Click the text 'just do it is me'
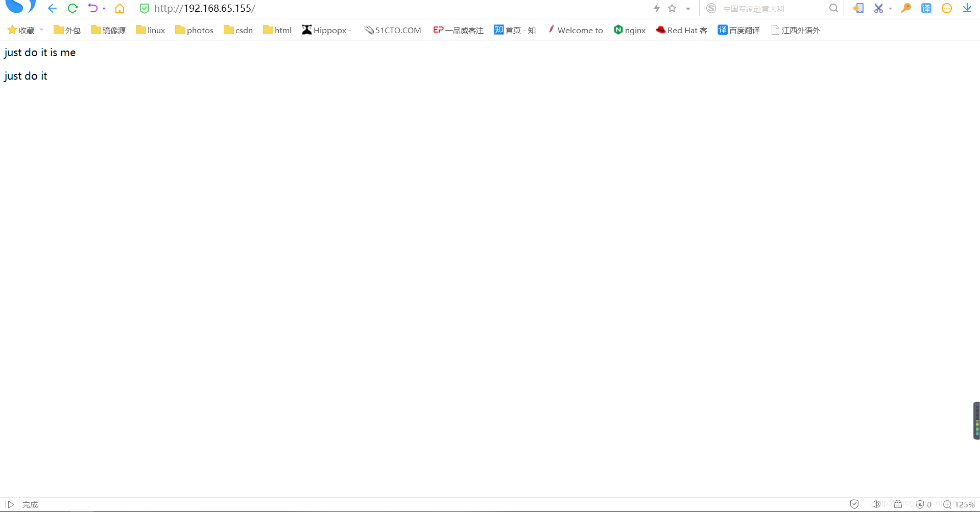The height and width of the screenshot is (512, 980). pos(40,53)
